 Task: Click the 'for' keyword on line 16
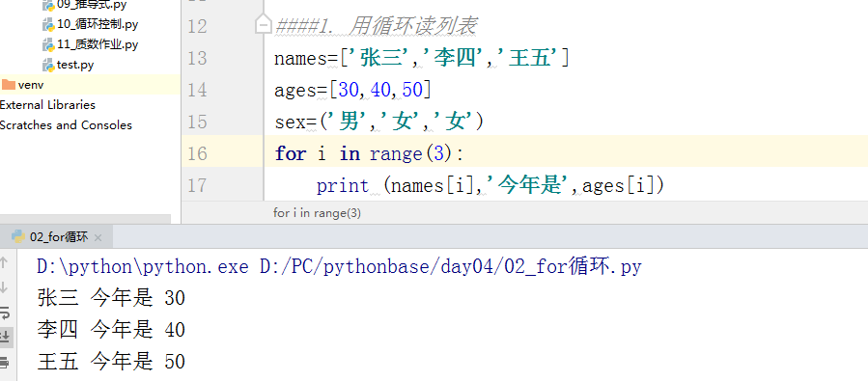[291, 153]
